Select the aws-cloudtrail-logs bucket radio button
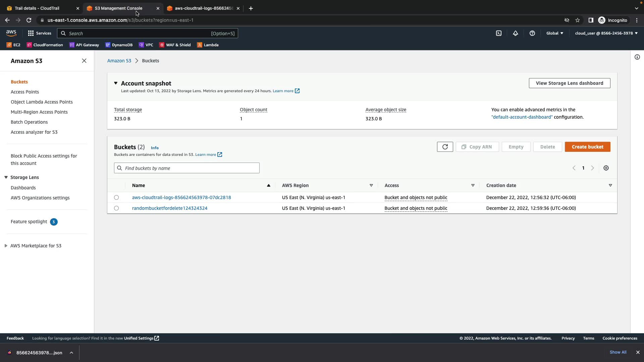Viewport: 644px width, 362px height. (116, 197)
